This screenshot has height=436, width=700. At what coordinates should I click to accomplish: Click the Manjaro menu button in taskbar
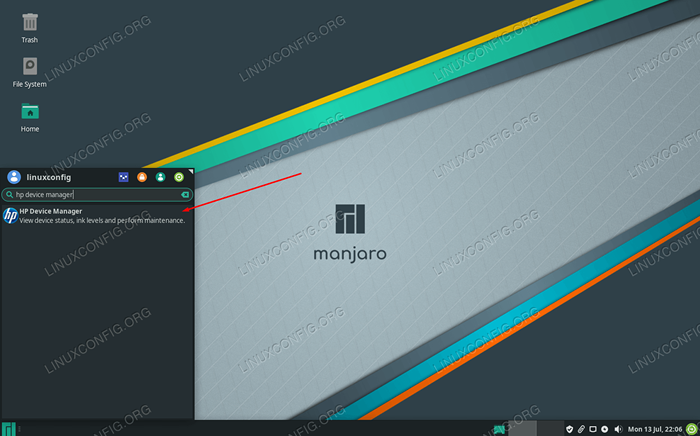[8, 429]
